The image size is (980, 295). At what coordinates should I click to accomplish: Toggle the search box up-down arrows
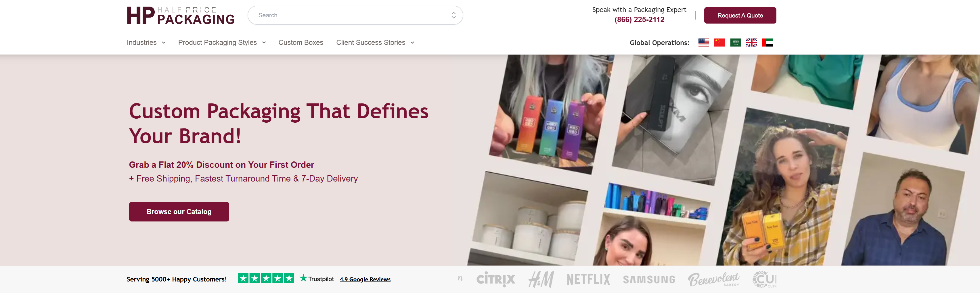pyautogui.click(x=453, y=15)
